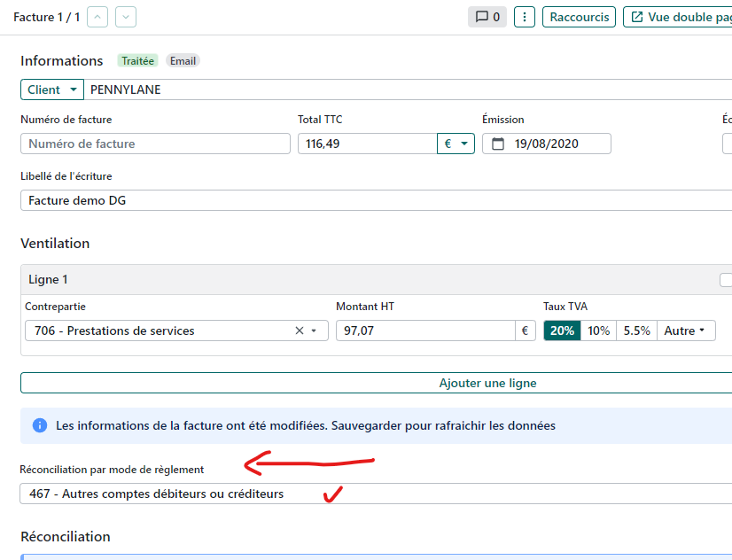Click the external-link icon on Vue double page
The width and height of the screenshot is (732, 560).
[637, 17]
